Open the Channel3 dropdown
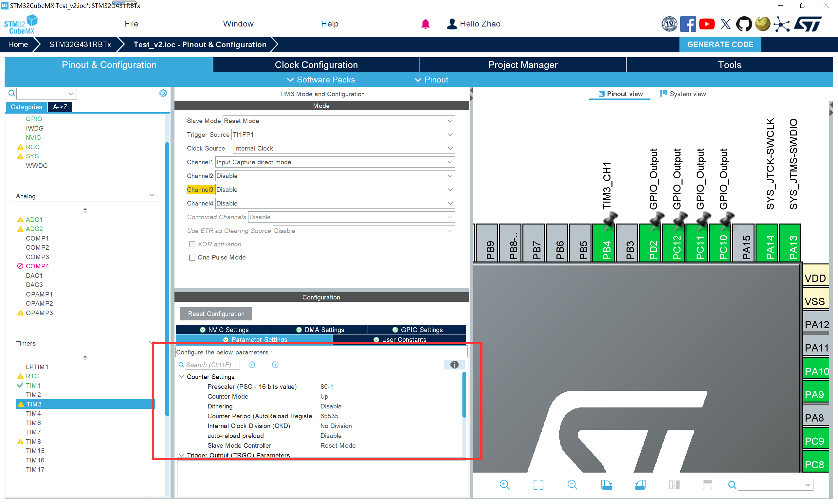The height and width of the screenshot is (504, 838). coord(335,189)
